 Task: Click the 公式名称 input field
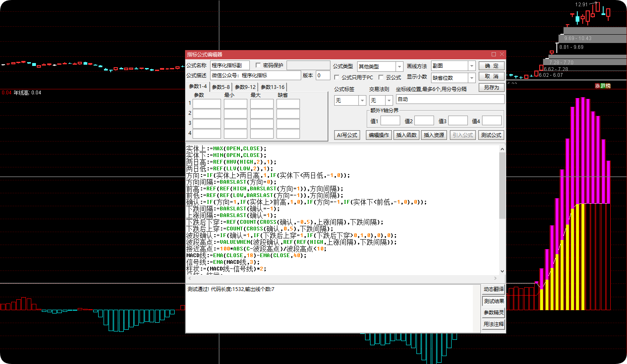point(230,65)
